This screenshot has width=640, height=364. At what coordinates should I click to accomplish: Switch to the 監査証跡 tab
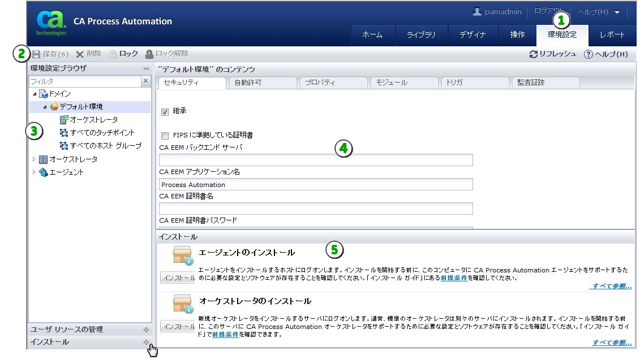click(545, 83)
